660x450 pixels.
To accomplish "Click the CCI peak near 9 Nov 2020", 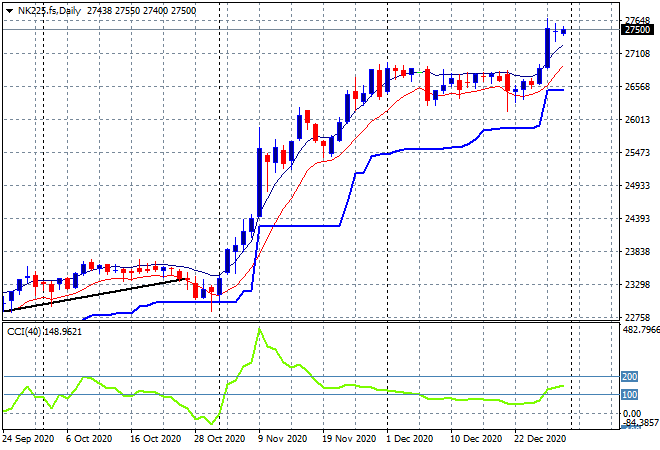I will 260,328.
